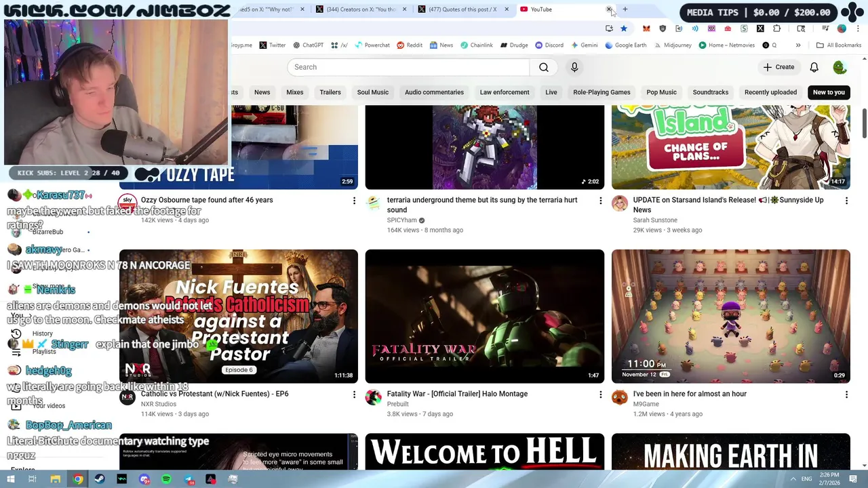The image size is (868, 488).
Task: Select the Role-Playing Games filter chip
Action: pos(601,92)
